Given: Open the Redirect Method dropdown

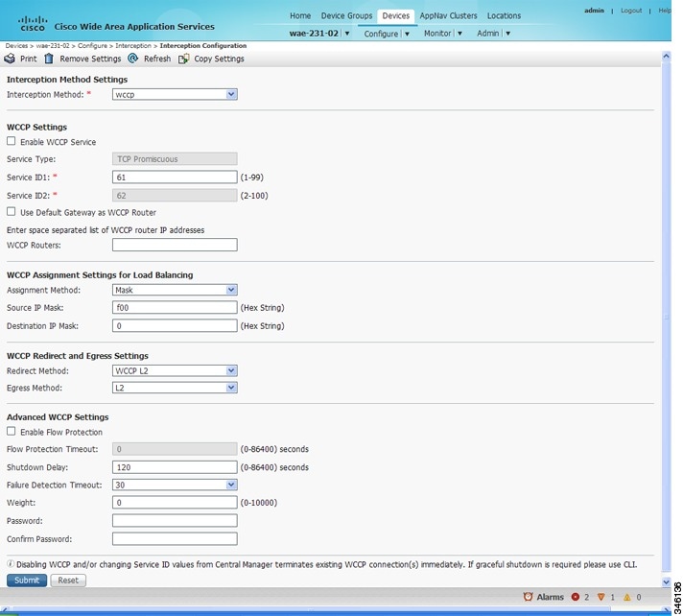Looking at the screenshot, I should (x=175, y=370).
